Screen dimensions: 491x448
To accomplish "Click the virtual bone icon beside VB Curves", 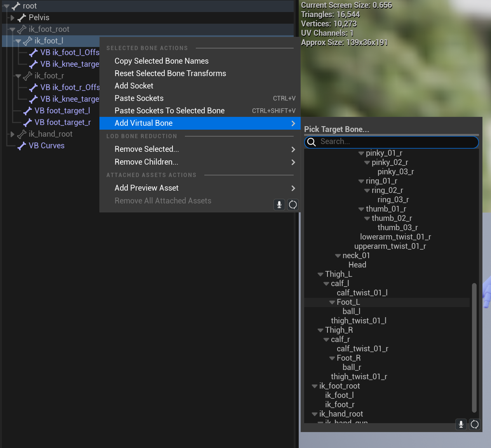I will pos(22,146).
